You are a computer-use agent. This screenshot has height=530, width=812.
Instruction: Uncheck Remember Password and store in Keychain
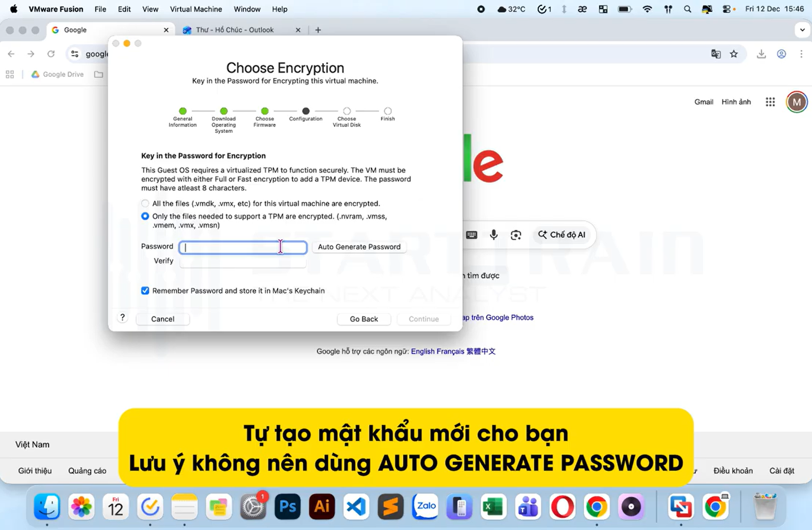[145, 291]
